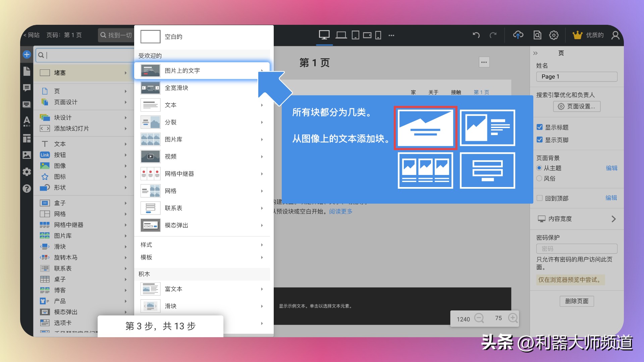Image resolution: width=644 pixels, height=362 pixels.
Task: Open the publish to cloud icon
Action: click(518, 35)
